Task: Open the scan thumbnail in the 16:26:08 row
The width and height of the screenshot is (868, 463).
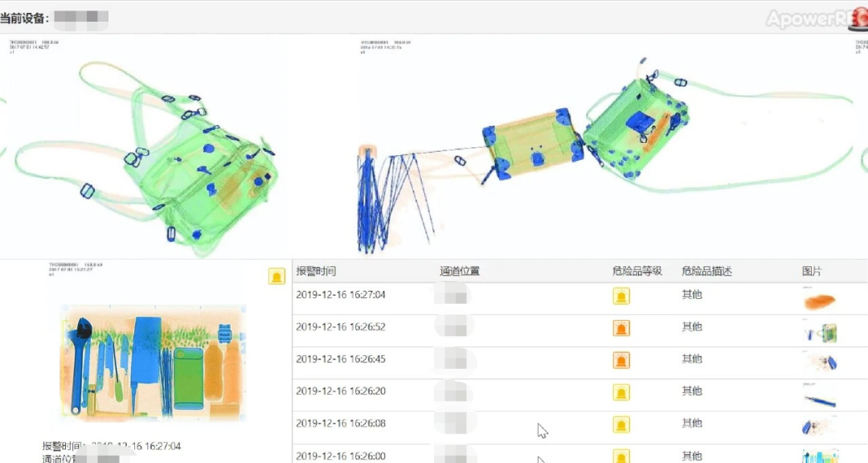Action: [819, 426]
